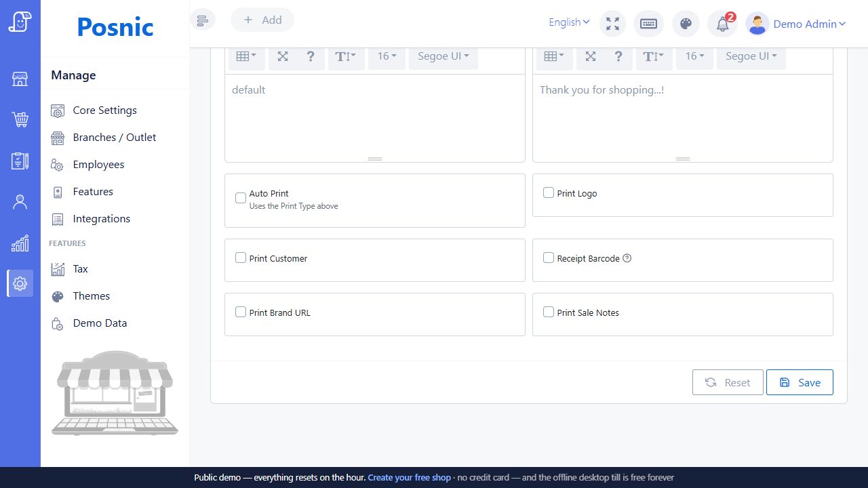
Task: Open Segoe UI font dropdown in left editor
Action: click(x=443, y=56)
